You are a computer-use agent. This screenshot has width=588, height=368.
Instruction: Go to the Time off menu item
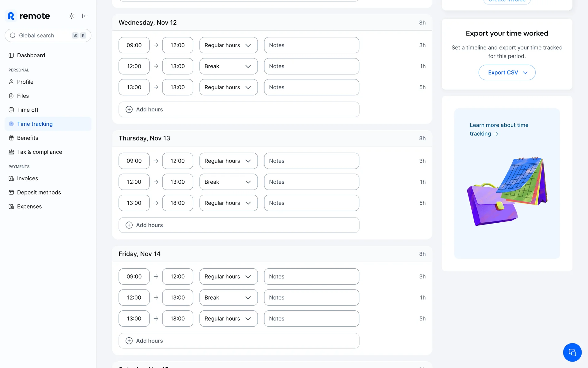(x=28, y=110)
